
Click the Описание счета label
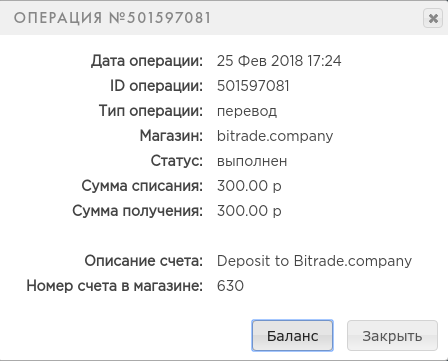point(144,261)
